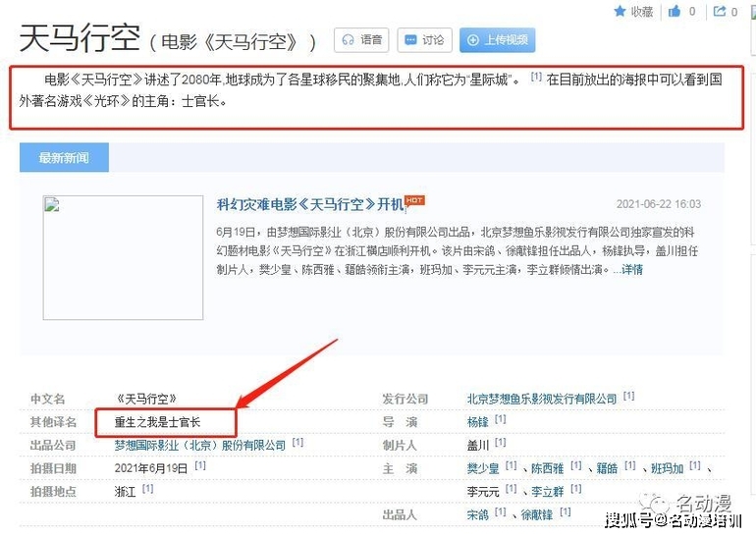756x537 pixels.
Task: Open the 北京梦想鱼乐影视发行有限公司 link
Action: 541,399
